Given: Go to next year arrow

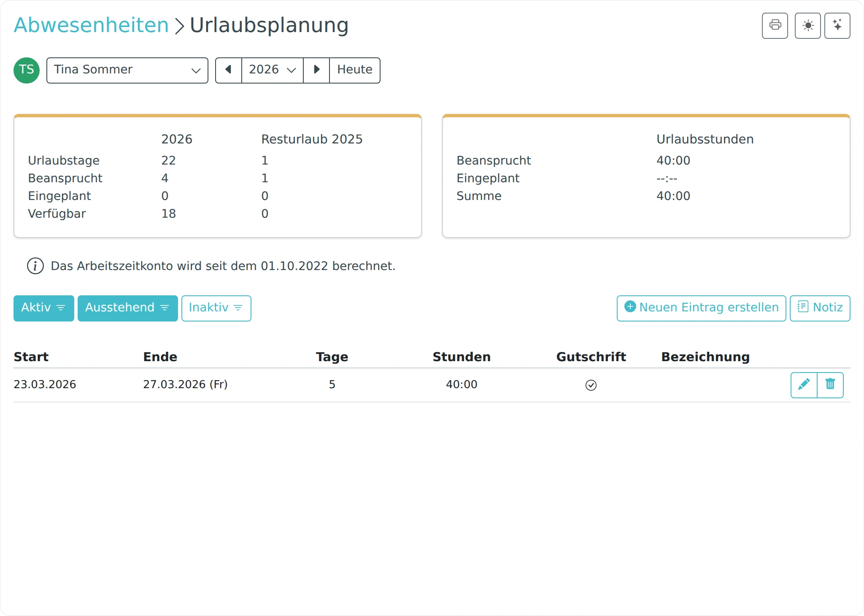Looking at the screenshot, I should (316, 70).
